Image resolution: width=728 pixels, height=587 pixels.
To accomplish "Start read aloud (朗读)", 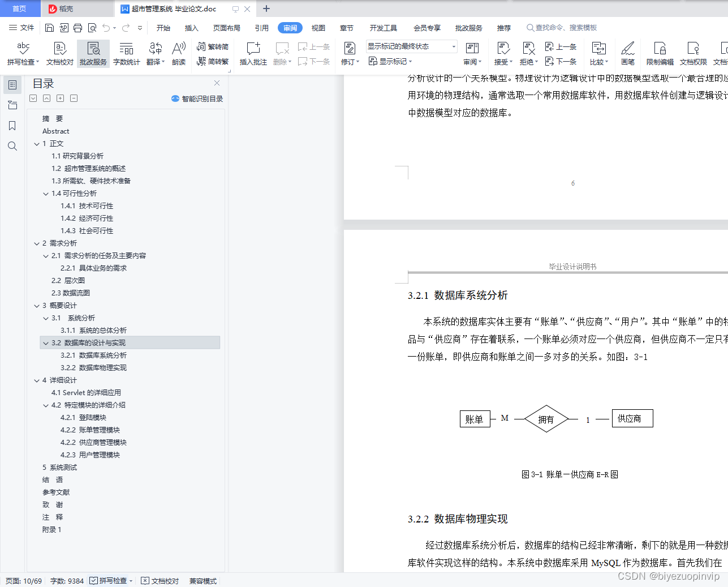I will click(179, 54).
